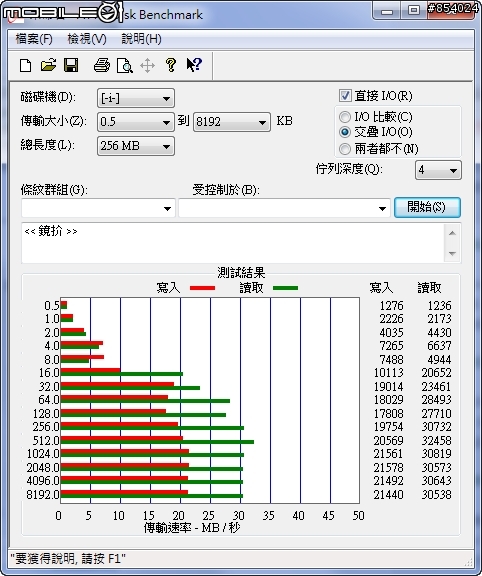The width and height of the screenshot is (482, 576).
Task: Click the status bar help text
Action: click(x=68, y=559)
